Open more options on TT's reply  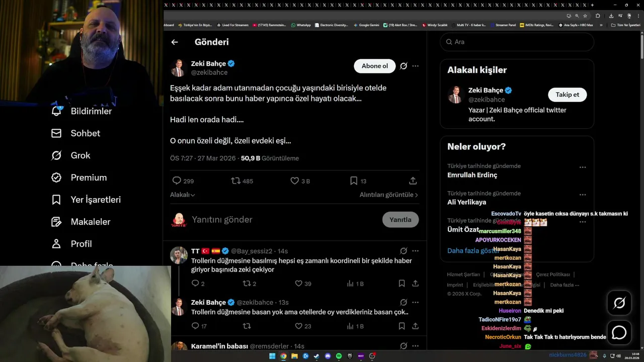pyautogui.click(x=416, y=251)
